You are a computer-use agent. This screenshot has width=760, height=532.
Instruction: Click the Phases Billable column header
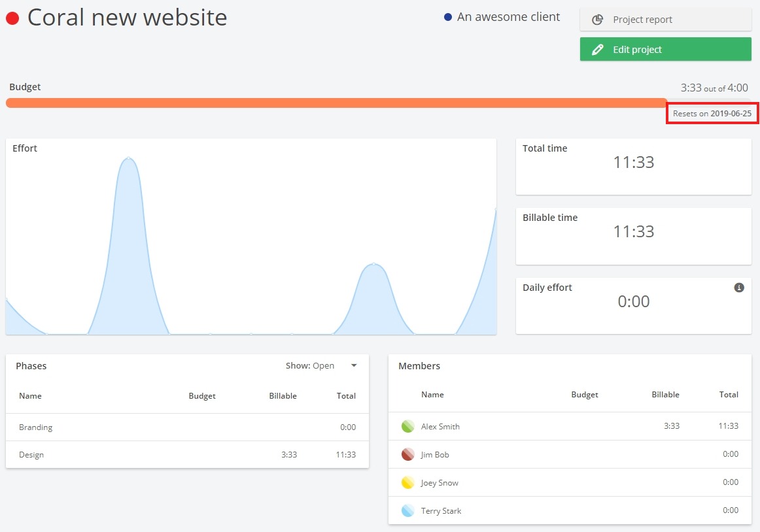(x=283, y=396)
